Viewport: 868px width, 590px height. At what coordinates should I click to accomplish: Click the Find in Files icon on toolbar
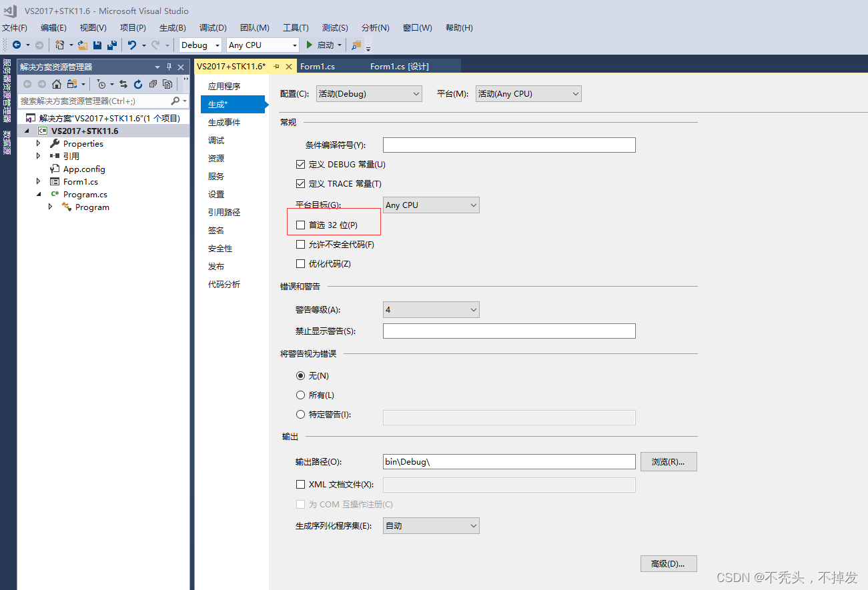click(x=356, y=45)
